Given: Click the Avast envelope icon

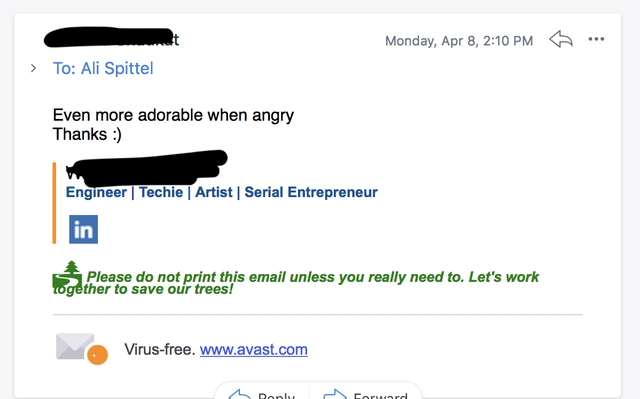Looking at the screenshot, I should [82, 348].
